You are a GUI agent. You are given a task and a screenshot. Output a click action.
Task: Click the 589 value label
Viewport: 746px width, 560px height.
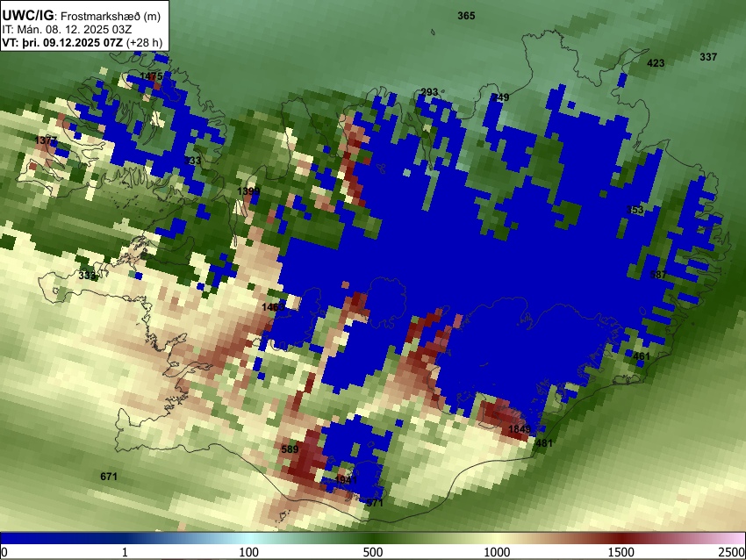(290, 449)
